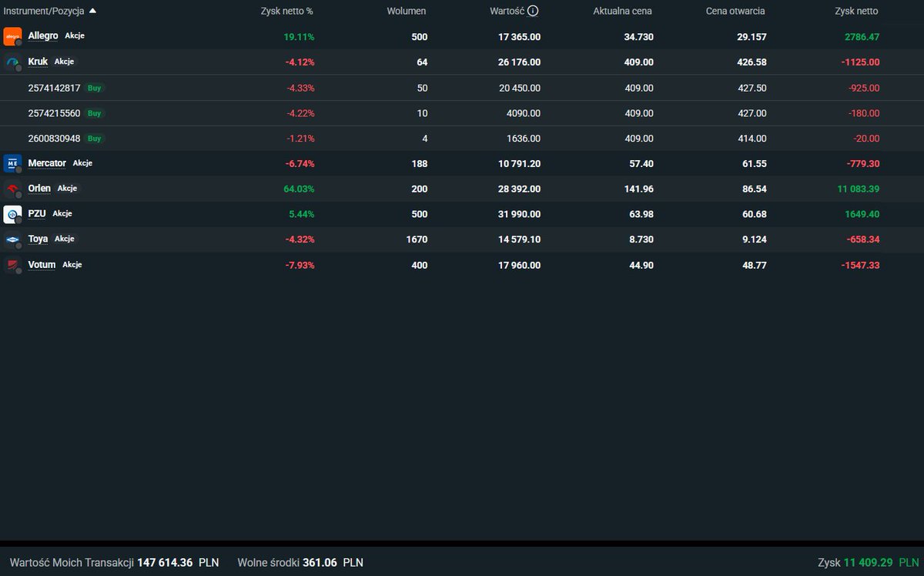Click the PZU company logo icon
Screen dimensions: 924x576
[12, 214]
